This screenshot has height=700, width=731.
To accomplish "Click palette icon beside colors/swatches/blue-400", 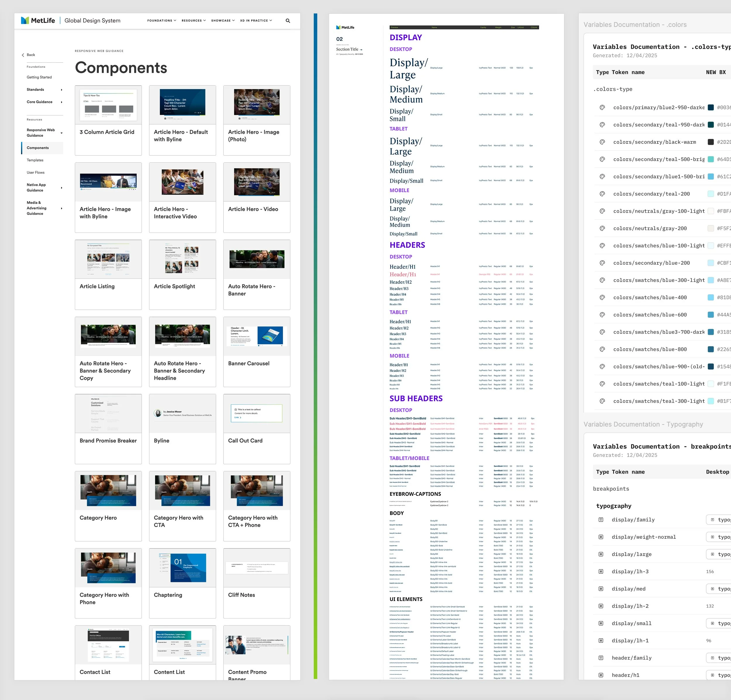I will tap(602, 297).
